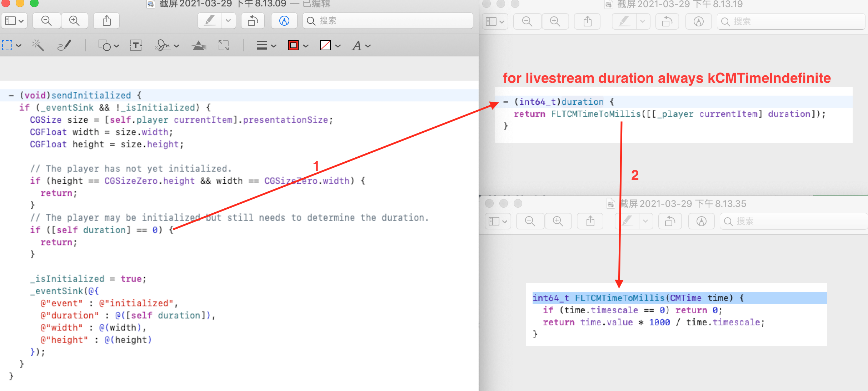The image size is (868, 391).
Task: Pick the Sketch drawing tool
Action: 64,46
